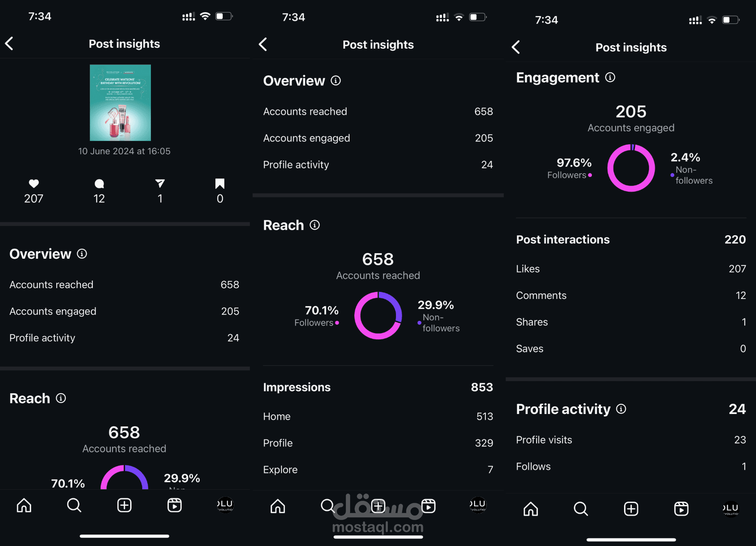This screenshot has width=756, height=546.
Task: Tap the profile avatar in the left bottom bar
Action: [225, 505]
